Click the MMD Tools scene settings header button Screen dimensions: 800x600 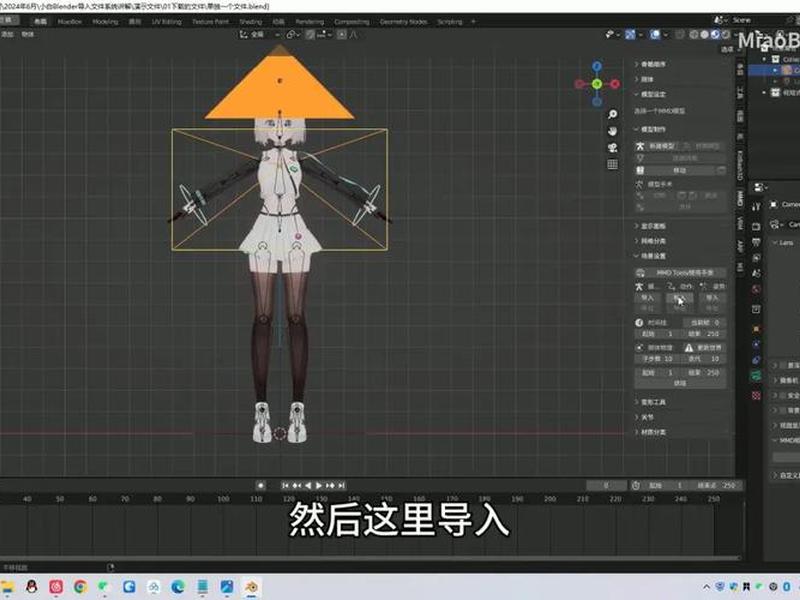point(681,272)
